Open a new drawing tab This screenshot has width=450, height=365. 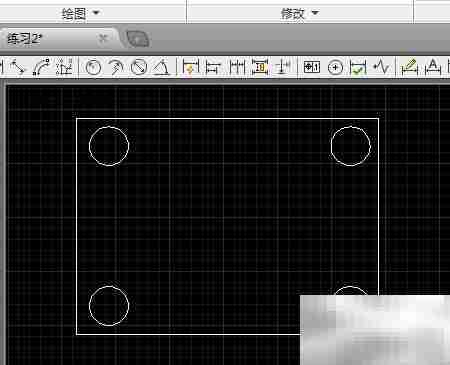pos(137,39)
